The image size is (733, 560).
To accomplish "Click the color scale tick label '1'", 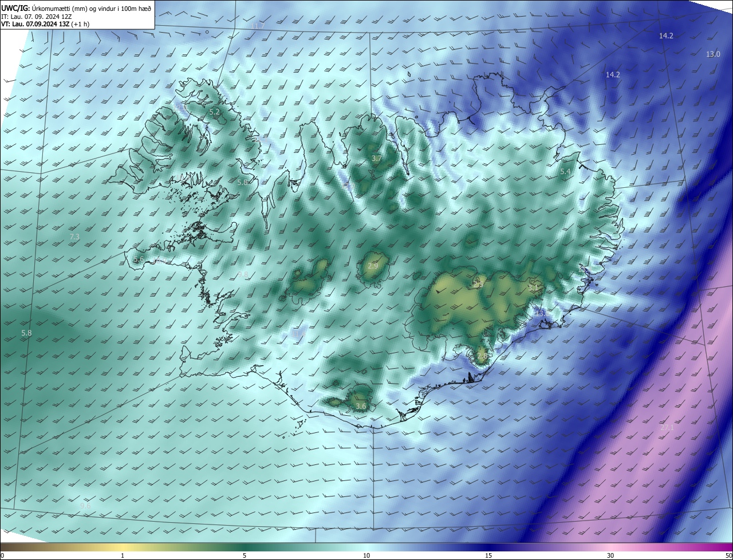I will (x=123, y=555).
